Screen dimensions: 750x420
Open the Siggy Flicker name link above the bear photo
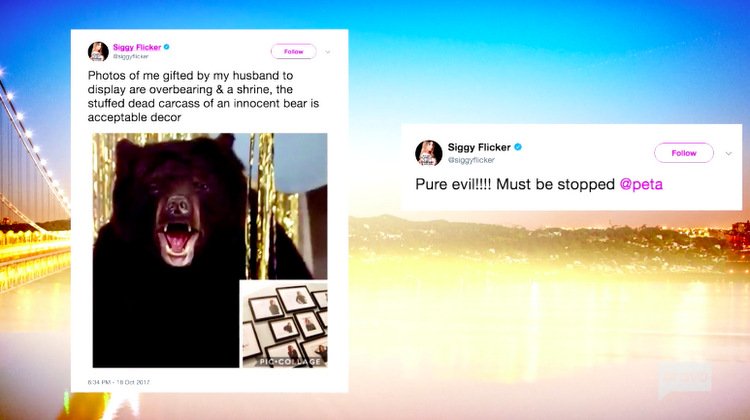[x=137, y=47]
